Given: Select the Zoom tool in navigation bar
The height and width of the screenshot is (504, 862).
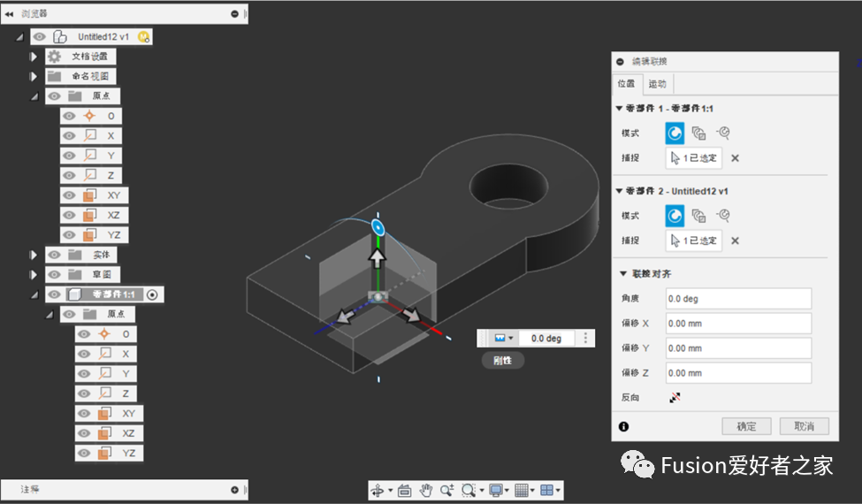Looking at the screenshot, I should (x=447, y=490).
